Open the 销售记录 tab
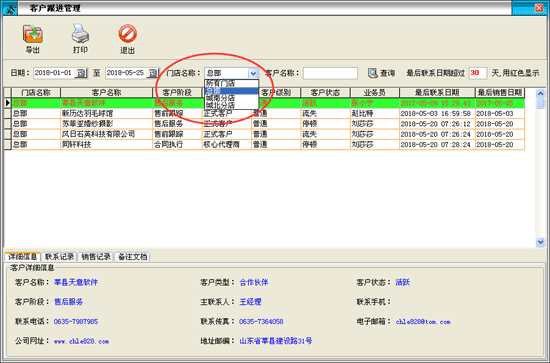550x363 pixels. tap(96, 257)
